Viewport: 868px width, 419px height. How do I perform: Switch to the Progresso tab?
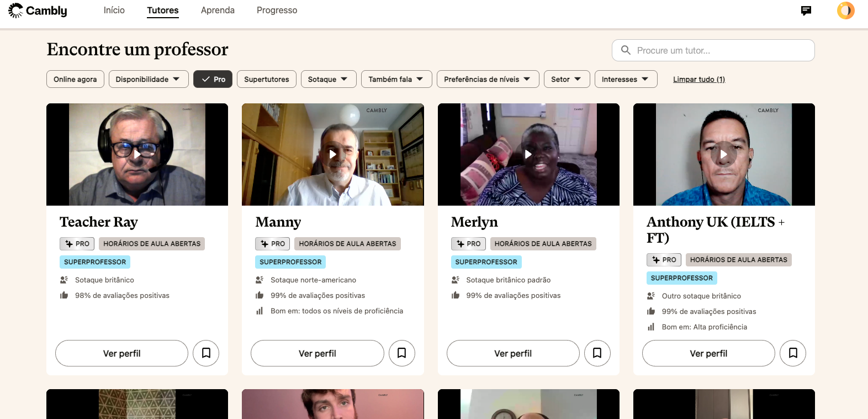(x=277, y=11)
